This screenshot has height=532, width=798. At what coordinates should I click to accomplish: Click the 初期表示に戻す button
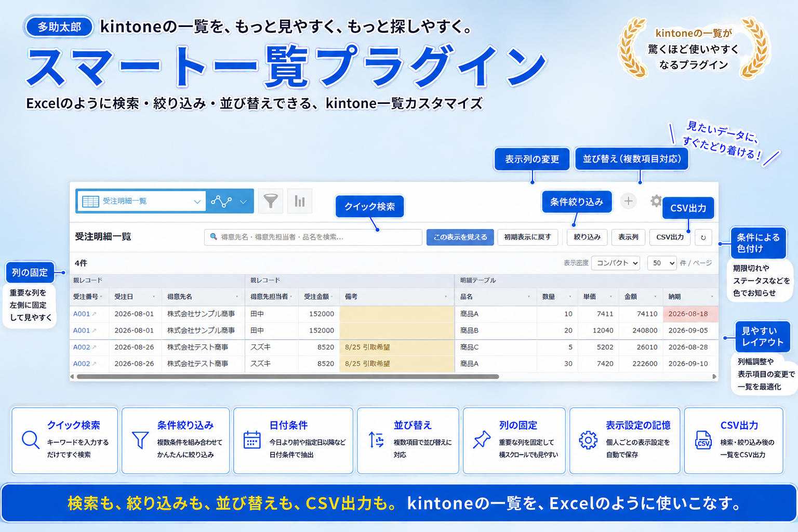(x=527, y=237)
